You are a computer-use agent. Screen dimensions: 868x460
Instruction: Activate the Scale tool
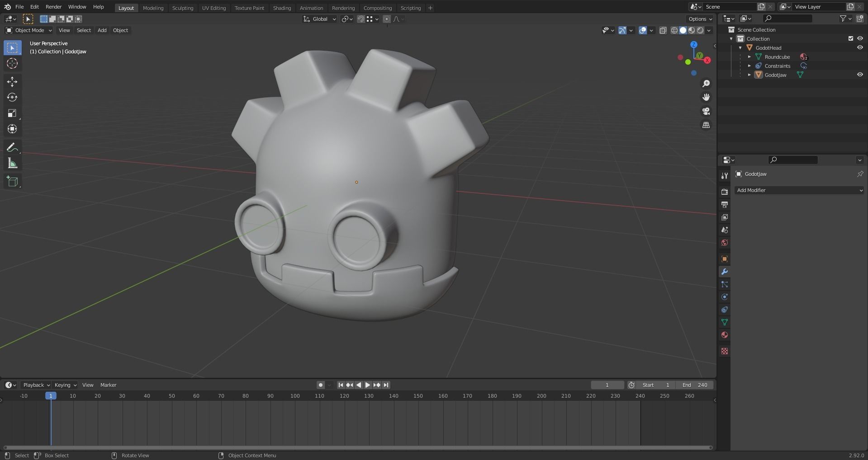(x=12, y=113)
